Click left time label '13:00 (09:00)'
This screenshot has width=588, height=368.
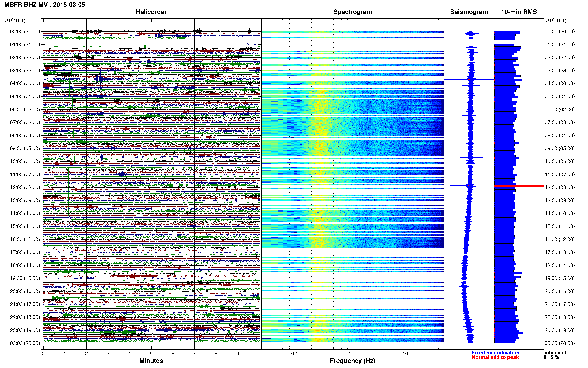pos(25,200)
